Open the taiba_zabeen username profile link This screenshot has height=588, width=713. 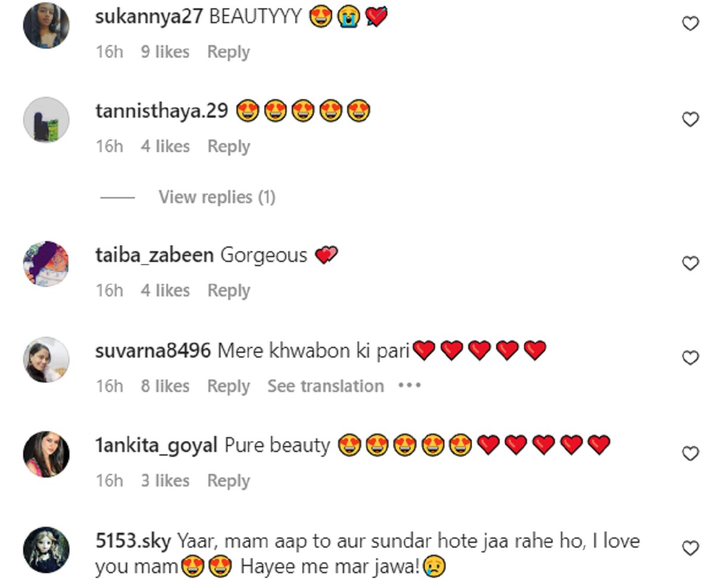coord(154,255)
